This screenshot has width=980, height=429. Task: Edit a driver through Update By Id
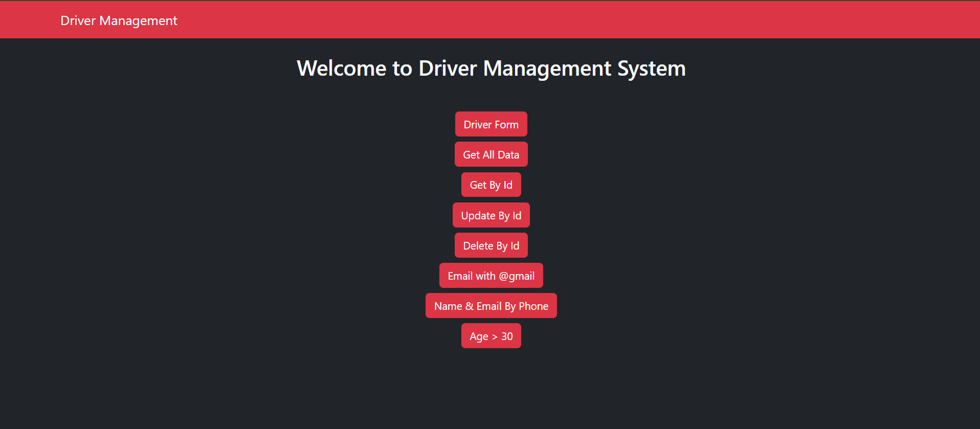click(491, 215)
